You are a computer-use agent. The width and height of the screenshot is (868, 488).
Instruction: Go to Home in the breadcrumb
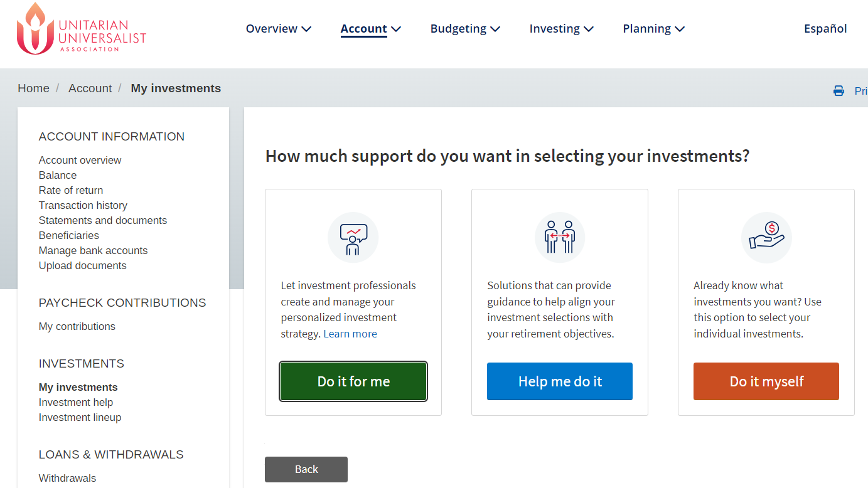coord(33,88)
